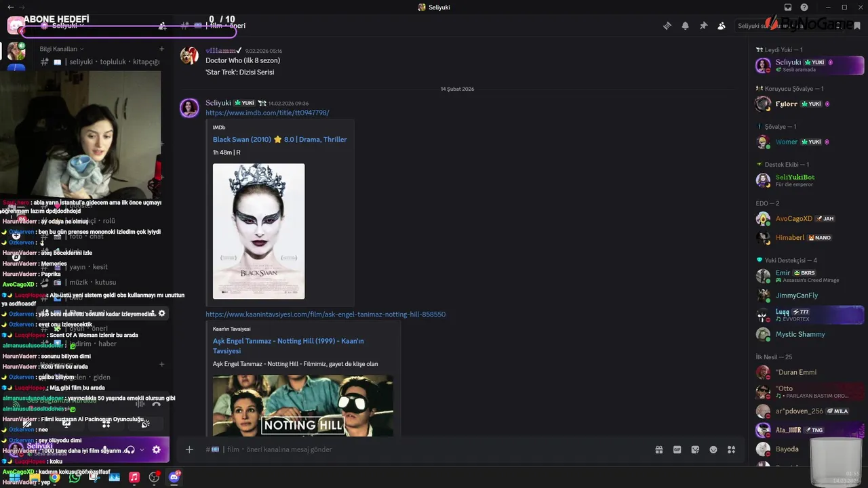Screen dimensions: 868x488
Task: Open Womer in the member list
Action: (x=810, y=142)
